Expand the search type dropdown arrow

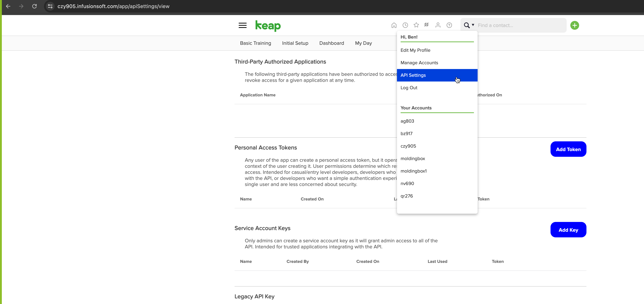473,25
